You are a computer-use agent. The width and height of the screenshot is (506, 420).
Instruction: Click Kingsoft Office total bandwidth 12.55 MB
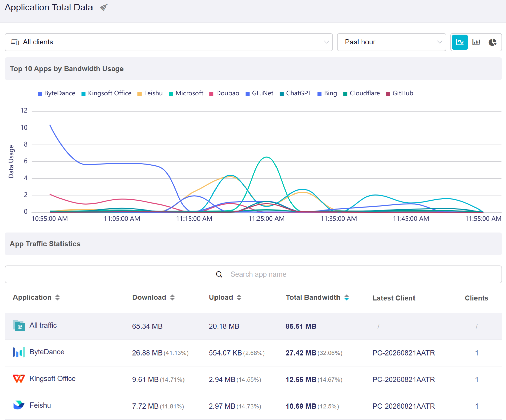click(301, 380)
